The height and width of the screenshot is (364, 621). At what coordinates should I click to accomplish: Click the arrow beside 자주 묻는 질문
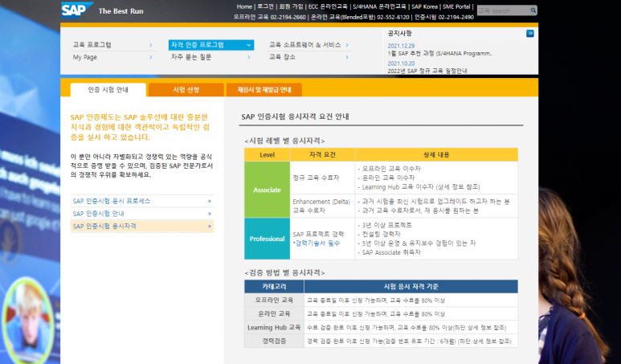(249, 57)
